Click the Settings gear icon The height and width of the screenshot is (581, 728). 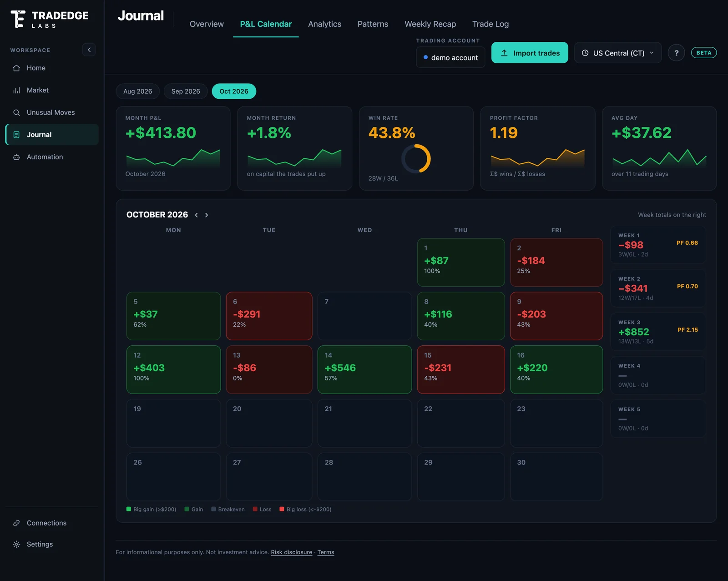point(16,545)
